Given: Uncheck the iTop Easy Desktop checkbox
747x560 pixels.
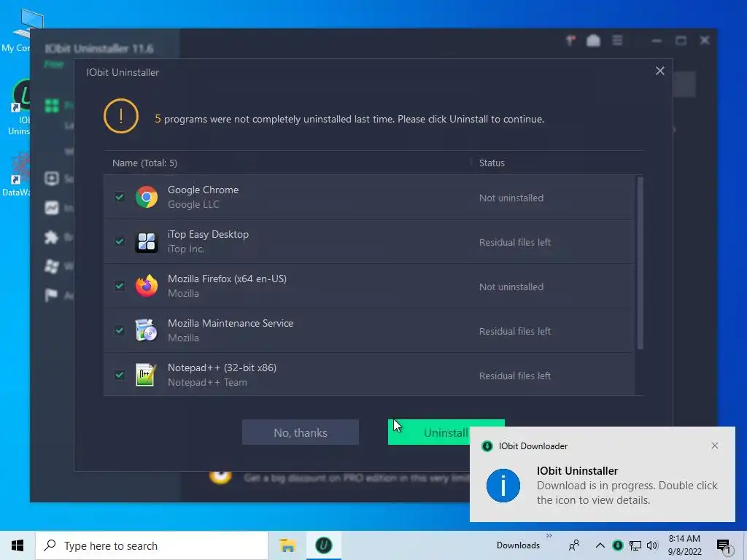Looking at the screenshot, I should pyautogui.click(x=120, y=241).
